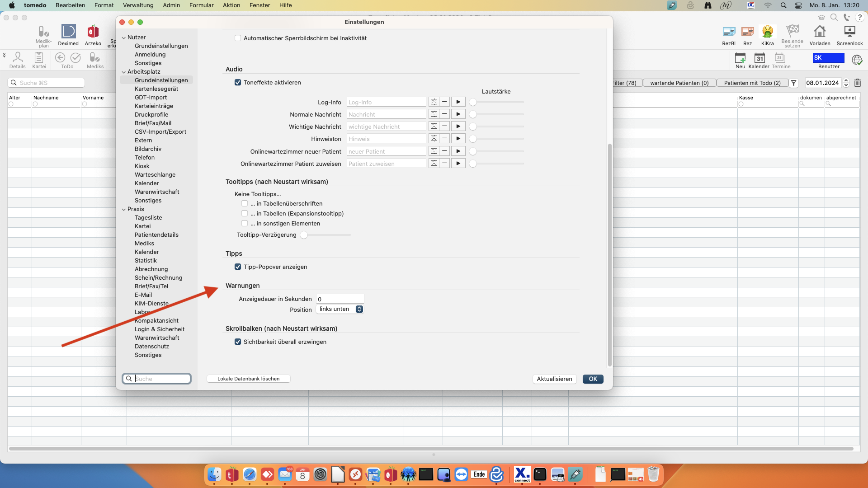Toggle Sichtbarkeit überall erzwingen checkbox
The width and height of the screenshot is (868, 488).
click(x=238, y=342)
